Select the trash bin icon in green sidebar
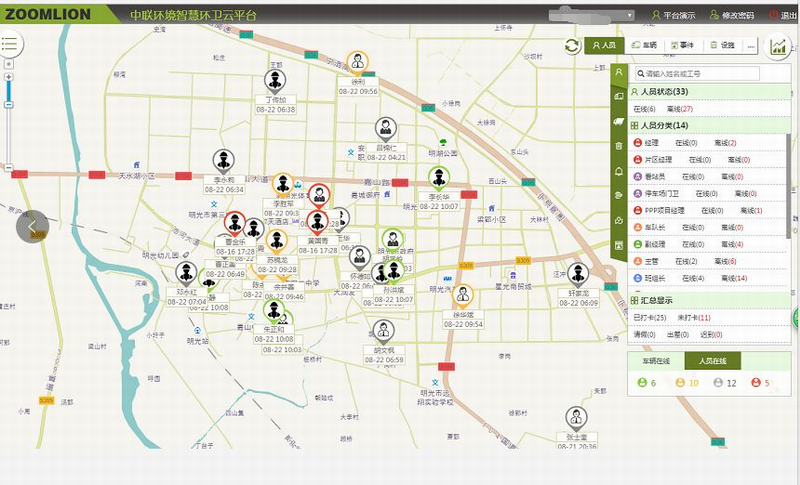Image resolution: width=800 pixels, height=485 pixels. pyautogui.click(x=619, y=146)
